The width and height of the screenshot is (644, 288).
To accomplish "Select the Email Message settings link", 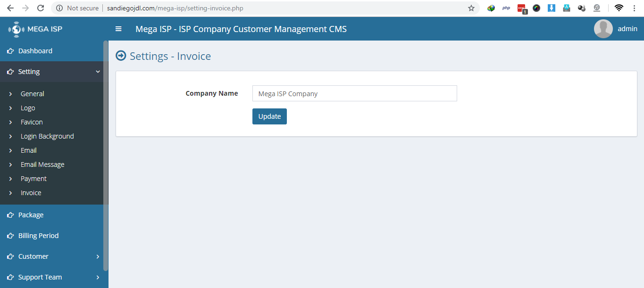I will coord(42,165).
